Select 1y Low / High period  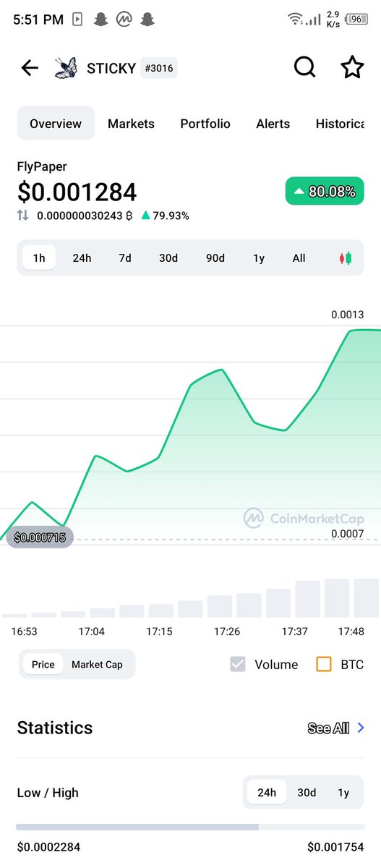point(343,793)
